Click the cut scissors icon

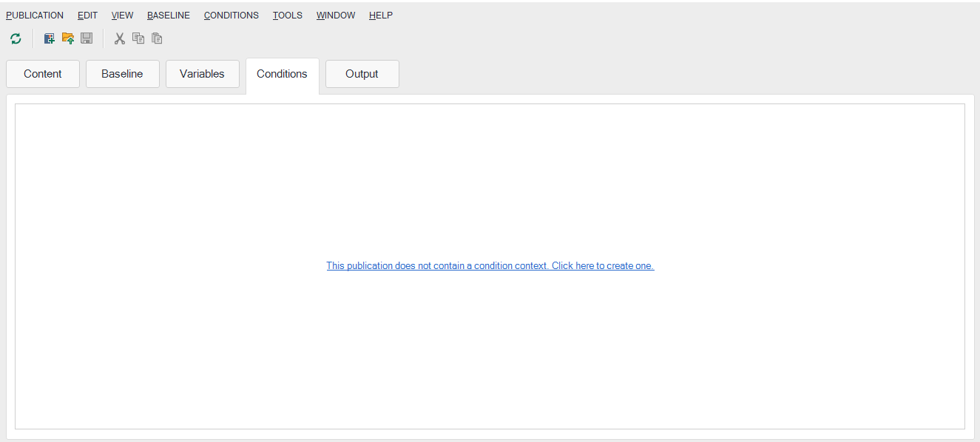coord(120,38)
